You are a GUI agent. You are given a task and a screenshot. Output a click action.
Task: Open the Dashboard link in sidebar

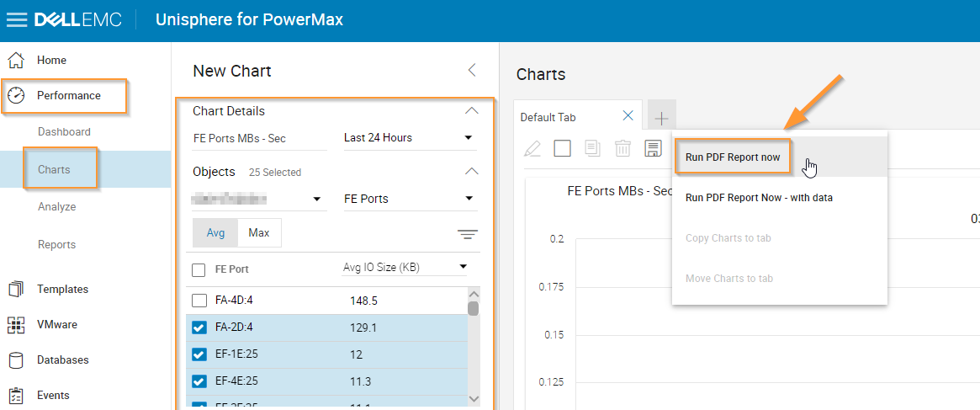click(x=64, y=132)
